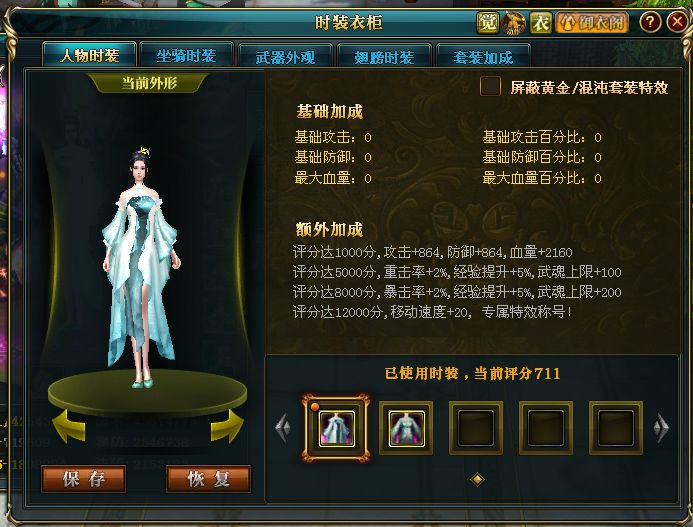Show previous costume slots with left arrow
This screenshot has width=693, height=527.
click(283, 428)
